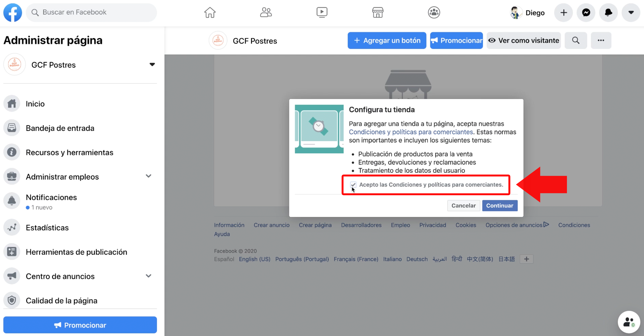
Task: Open Herramientas de publicación
Action: [80, 252]
